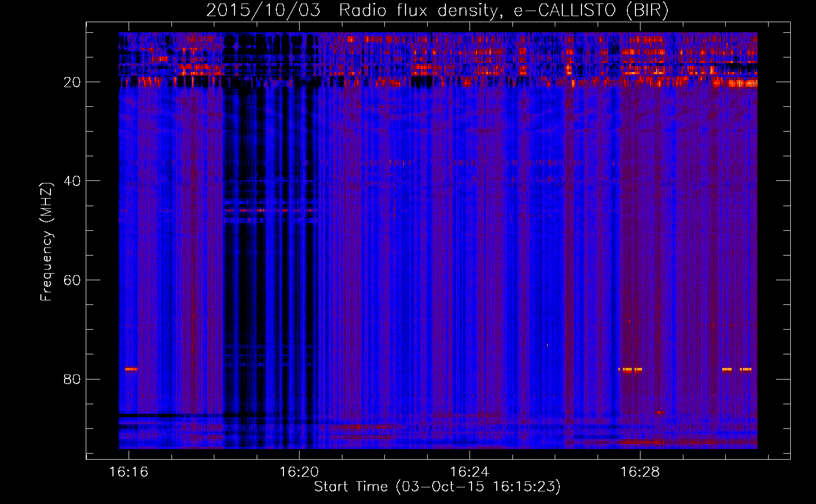Click the plot title '2015/10/03 Radio flux density, e-CALLISTO (BIR)'
The width and height of the screenshot is (816, 504).
pyautogui.click(x=437, y=10)
